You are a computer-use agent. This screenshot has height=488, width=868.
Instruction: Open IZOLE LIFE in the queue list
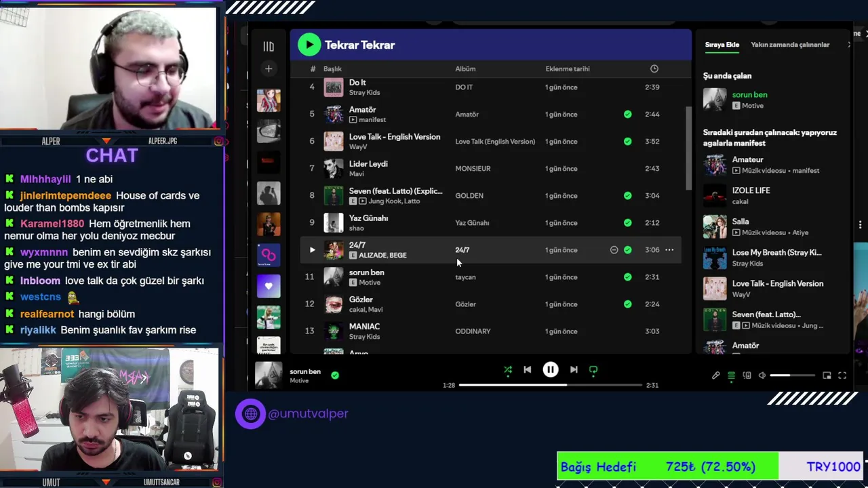(x=751, y=190)
